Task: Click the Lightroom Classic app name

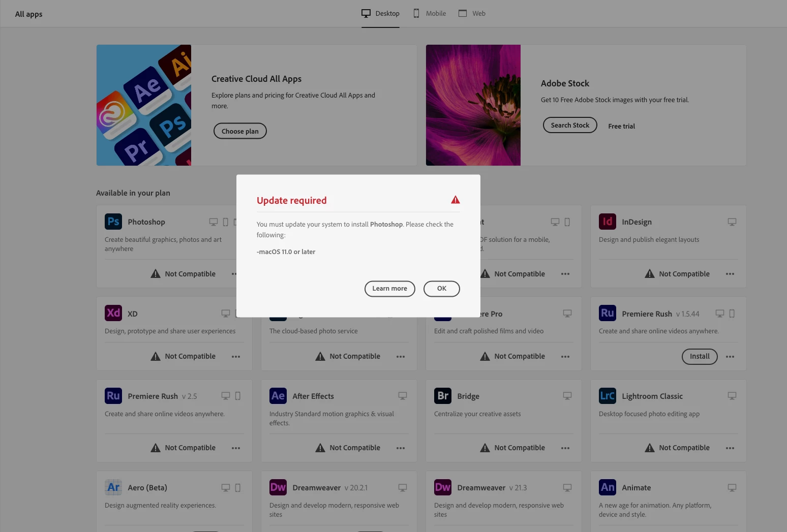Action: pyautogui.click(x=652, y=396)
